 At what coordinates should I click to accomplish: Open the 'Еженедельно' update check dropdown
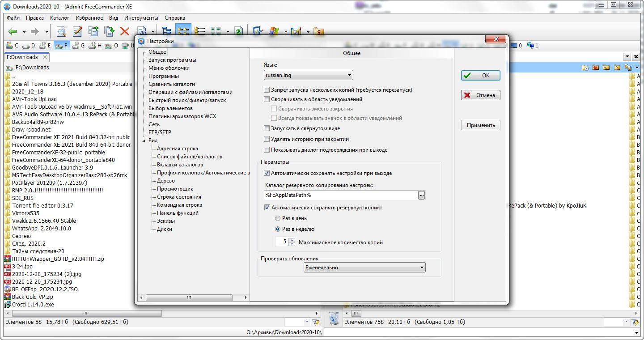pos(364,268)
